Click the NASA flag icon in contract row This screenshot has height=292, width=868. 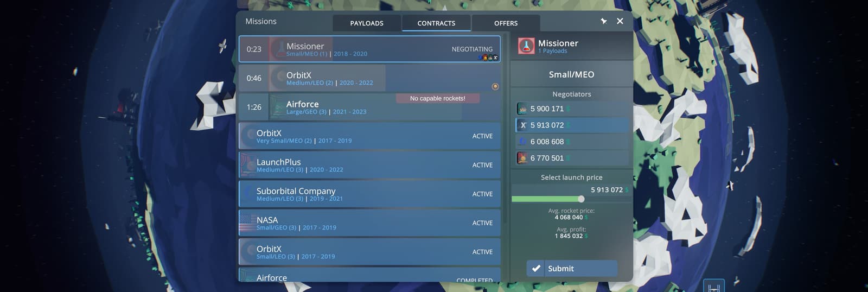247,223
